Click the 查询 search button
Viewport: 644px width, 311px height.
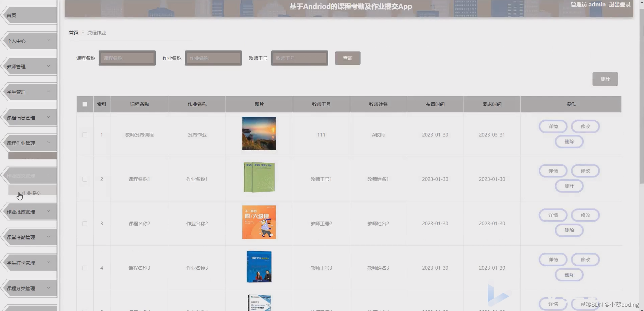click(x=348, y=58)
